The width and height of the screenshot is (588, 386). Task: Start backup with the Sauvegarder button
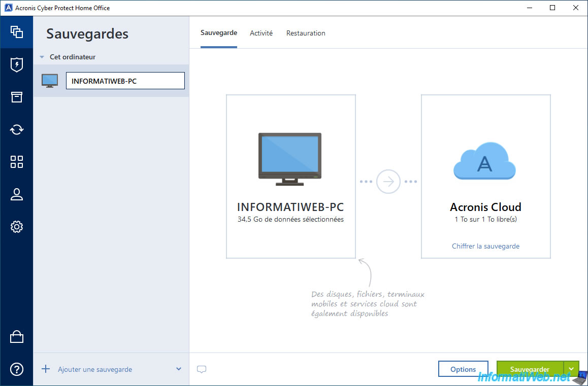point(530,369)
